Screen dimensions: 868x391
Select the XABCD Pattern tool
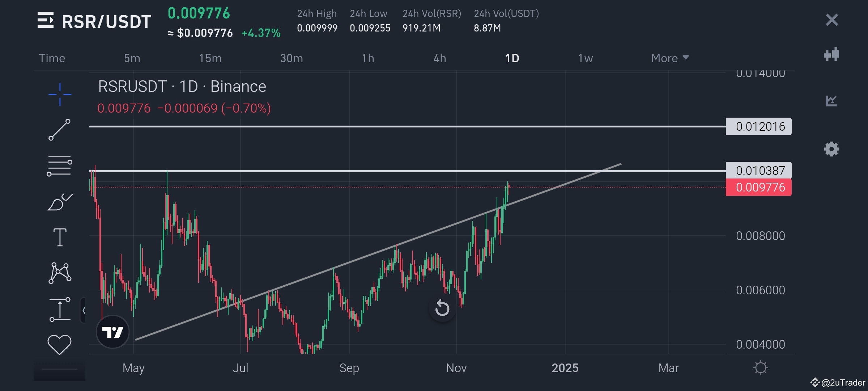point(59,272)
